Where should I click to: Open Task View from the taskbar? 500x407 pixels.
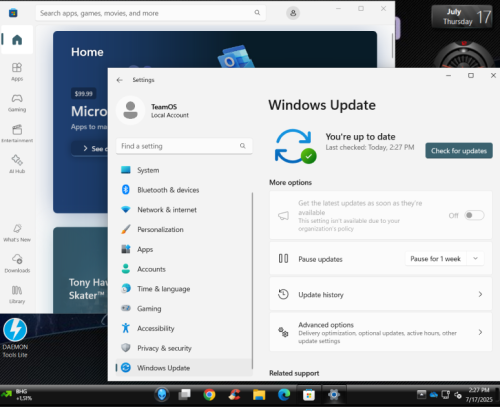184,395
